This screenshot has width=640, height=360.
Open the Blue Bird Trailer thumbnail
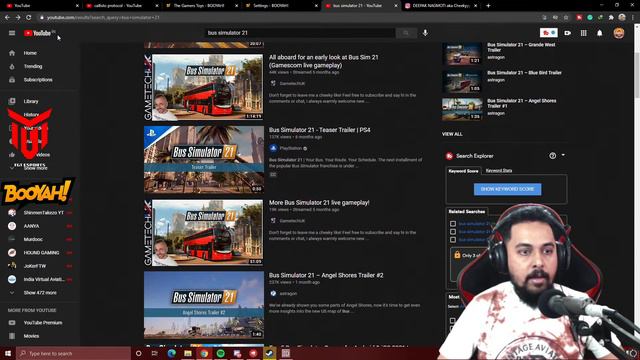[462, 81]
